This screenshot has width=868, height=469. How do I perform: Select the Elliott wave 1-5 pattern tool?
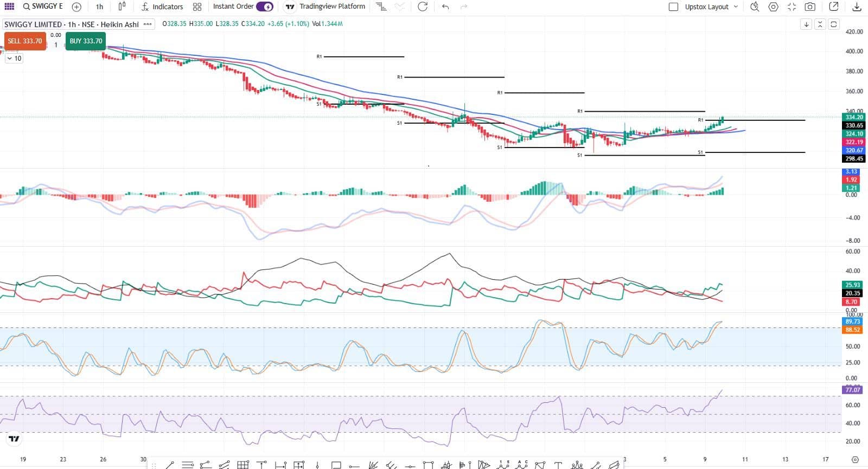pyautogui.click(x=503, y=465)
